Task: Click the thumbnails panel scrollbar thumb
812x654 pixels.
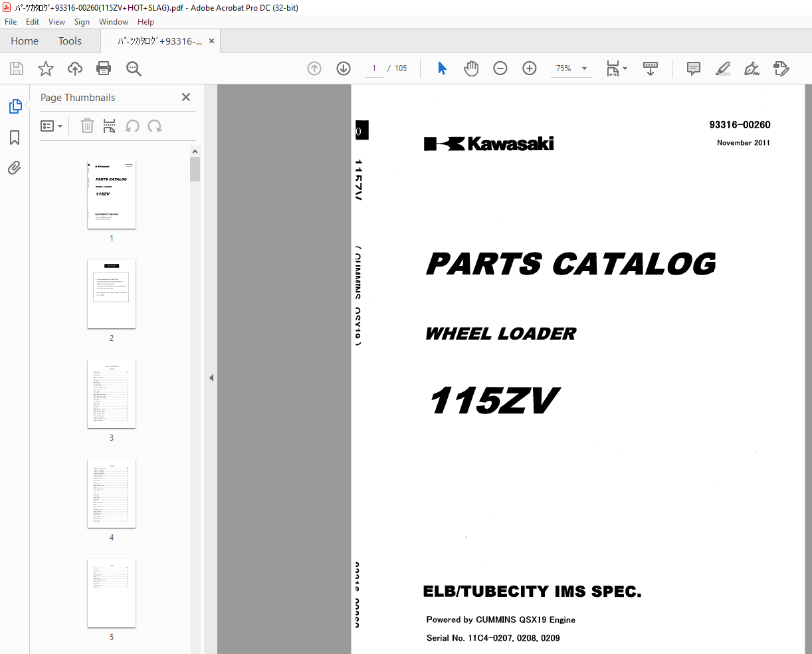Action: pos(195,169)
